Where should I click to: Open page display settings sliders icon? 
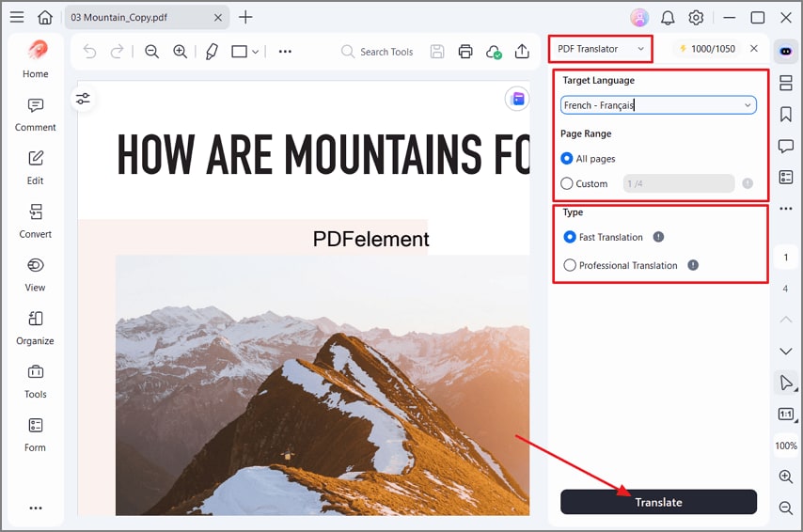click(x=83, y=99)
